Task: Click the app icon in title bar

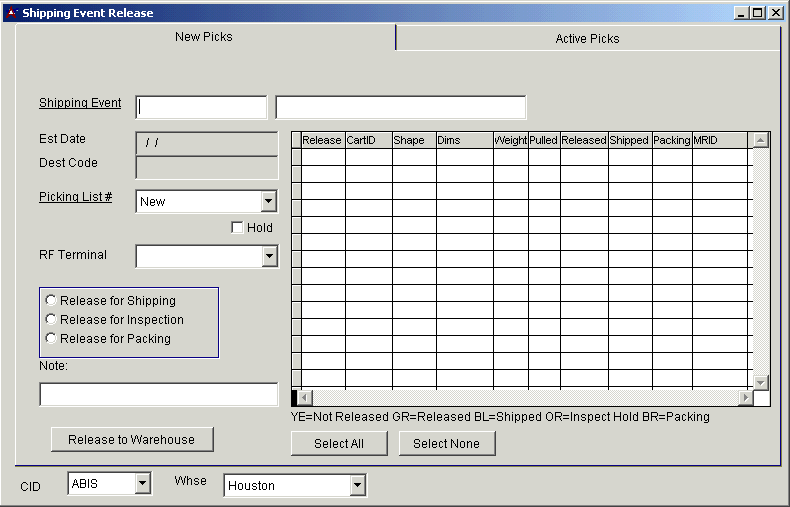Action: pos(12,13)
